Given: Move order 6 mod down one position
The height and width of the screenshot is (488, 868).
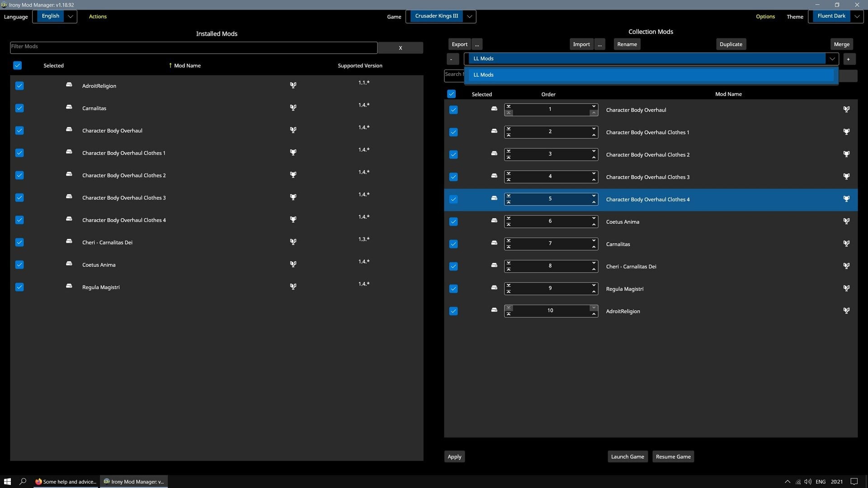Looking at the screenshot, I should pos(594,218).
